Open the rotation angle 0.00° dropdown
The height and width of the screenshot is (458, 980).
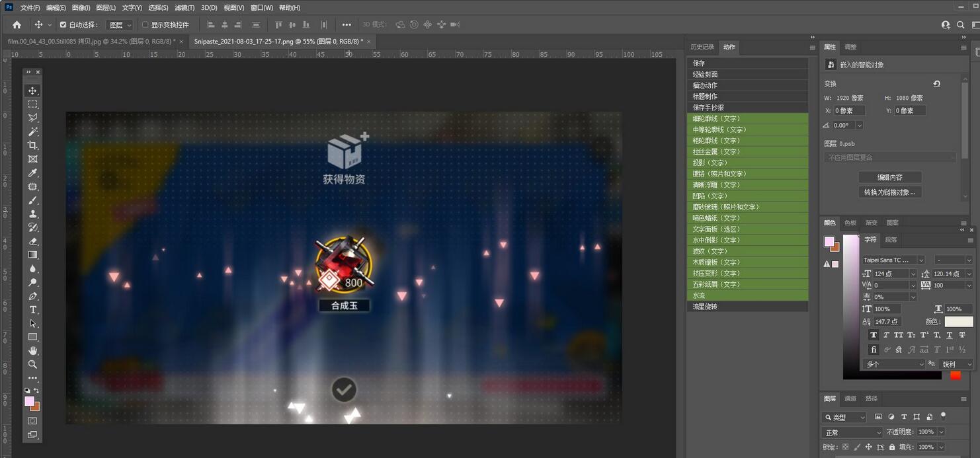click(x=859, y=125)
